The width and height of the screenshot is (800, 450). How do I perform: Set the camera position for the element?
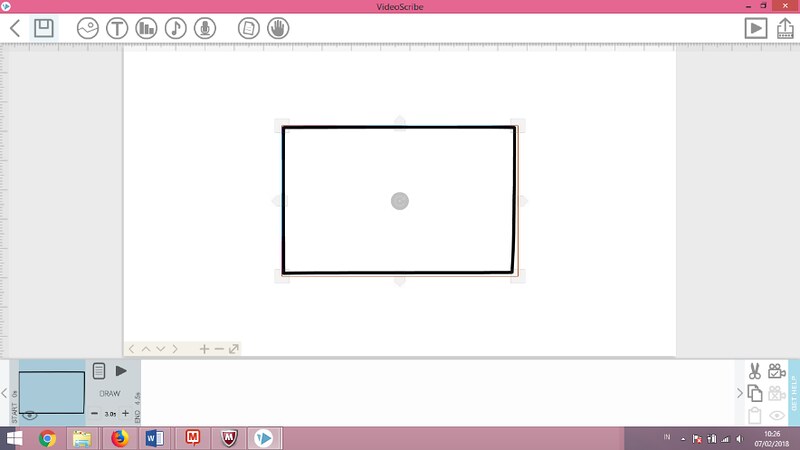777,371
